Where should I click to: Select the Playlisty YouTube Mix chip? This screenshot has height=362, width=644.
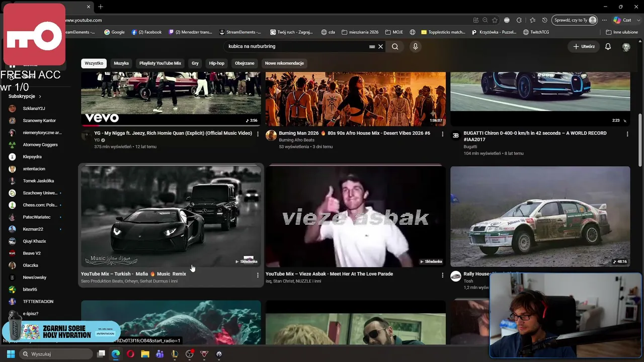tap(160, 63)
